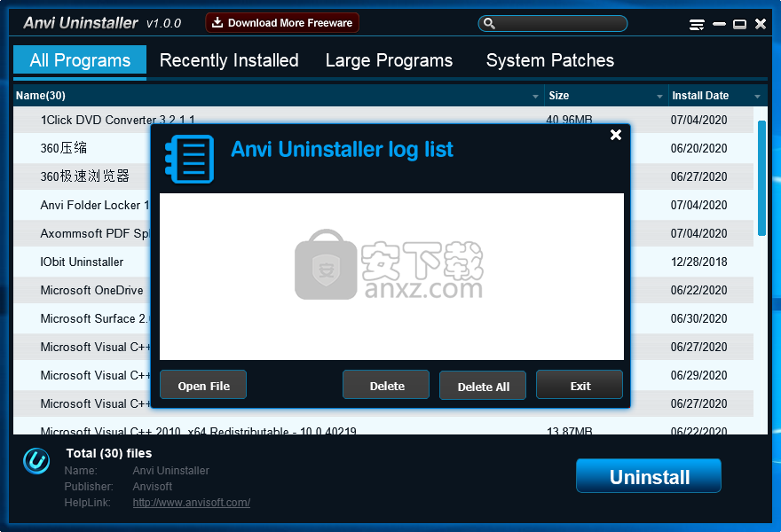Click the program list scrollbar thumb
The image size is (781, 532).
761,177
